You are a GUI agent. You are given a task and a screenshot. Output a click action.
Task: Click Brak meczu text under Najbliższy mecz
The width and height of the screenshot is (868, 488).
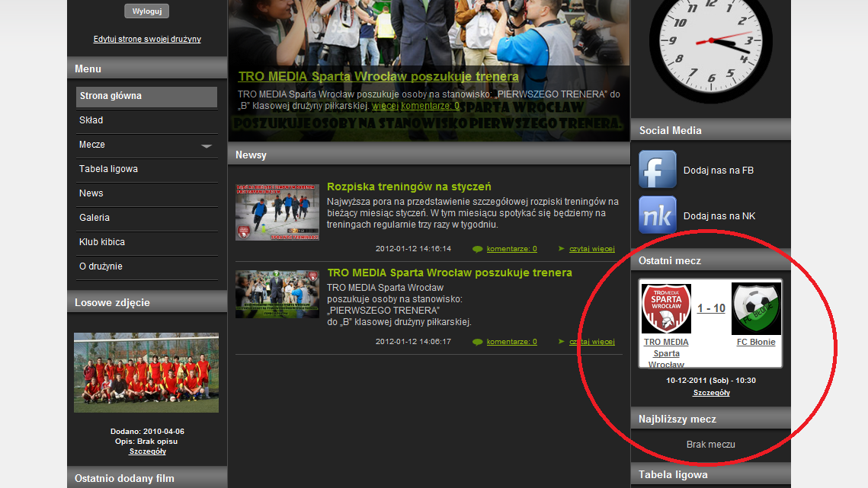point(711,445)
